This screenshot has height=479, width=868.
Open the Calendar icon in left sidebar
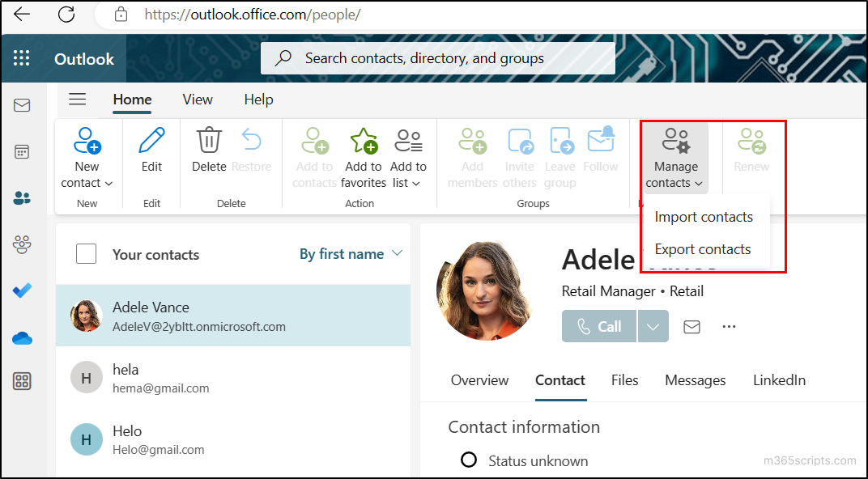click(23, 151)
